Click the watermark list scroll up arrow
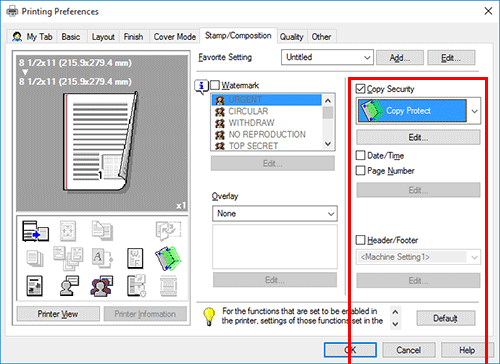 click(328, 100)
